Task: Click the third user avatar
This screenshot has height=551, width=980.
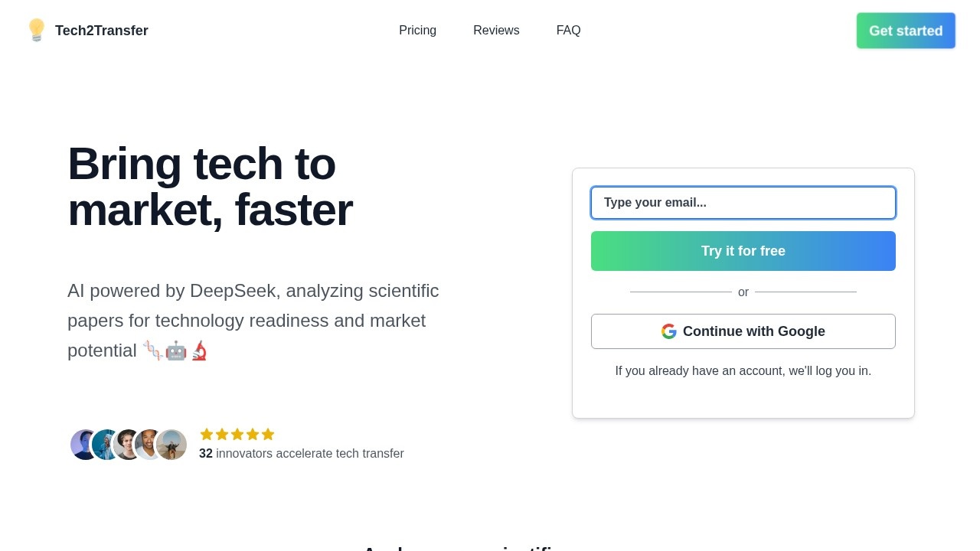Action: [126, 445]
